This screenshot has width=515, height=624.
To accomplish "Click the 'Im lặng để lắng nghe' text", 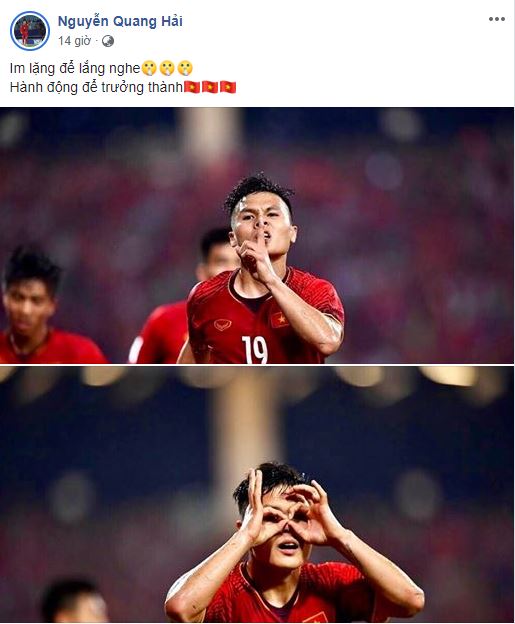I will pos(75,68).
